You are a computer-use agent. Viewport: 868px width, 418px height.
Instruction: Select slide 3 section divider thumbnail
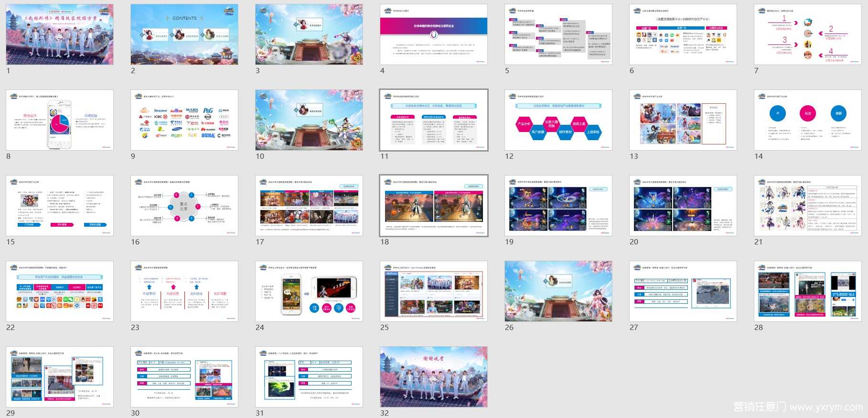309,34
